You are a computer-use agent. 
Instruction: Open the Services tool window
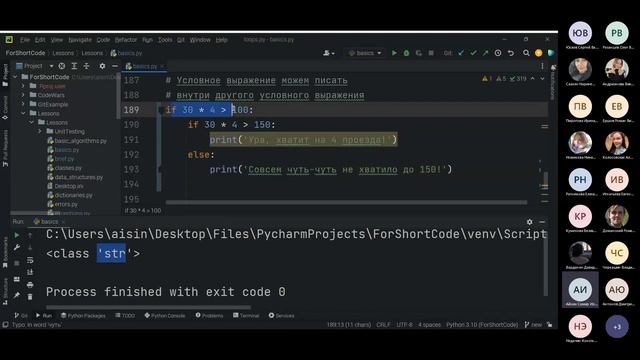pos(281,316)
